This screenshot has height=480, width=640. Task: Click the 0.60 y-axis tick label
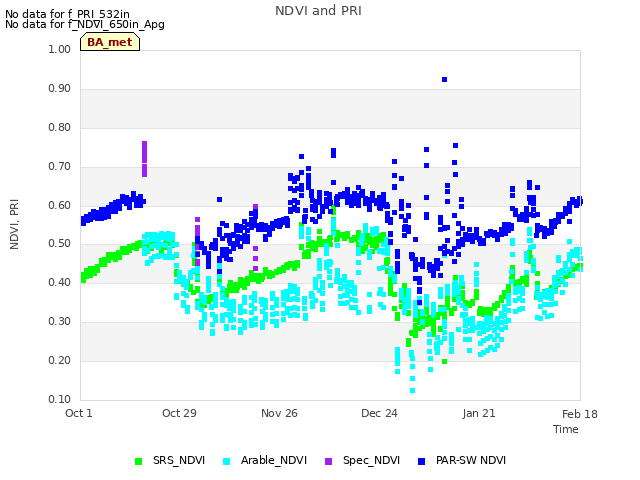point(60,205)
